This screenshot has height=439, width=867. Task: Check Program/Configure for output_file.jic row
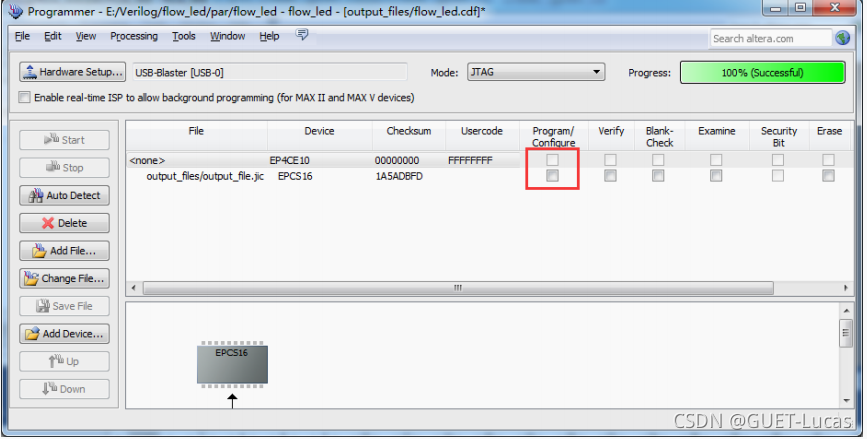(552, 176)
